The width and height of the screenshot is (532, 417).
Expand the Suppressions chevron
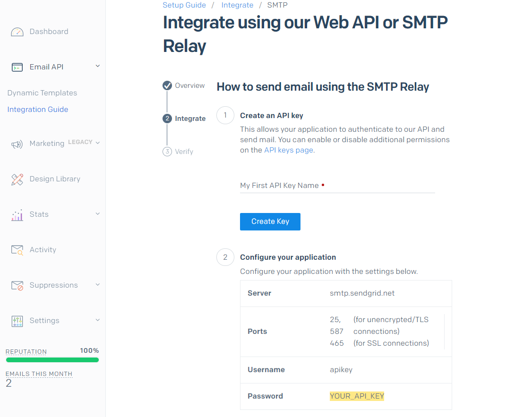tap(98, 284)
